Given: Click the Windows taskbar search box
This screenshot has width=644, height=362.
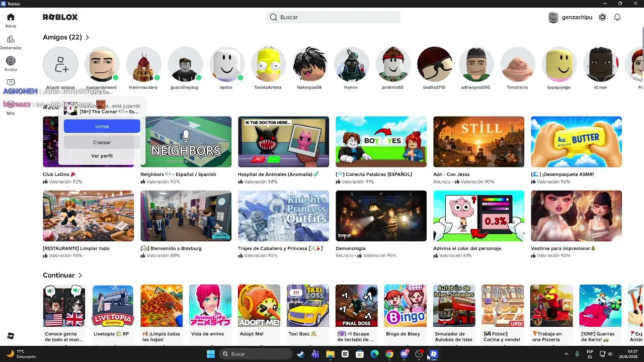Looking at the screenshot, I should coord(255,354).
